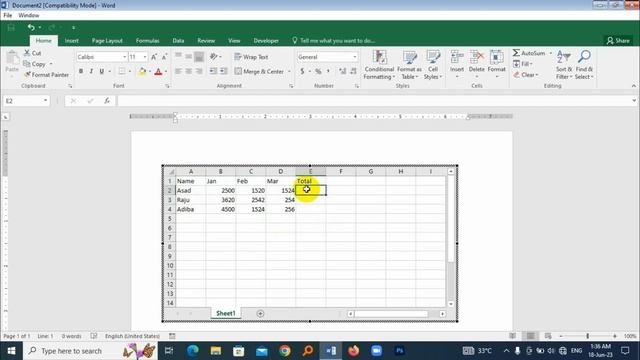Switch to the Page Layout tab
640x360 pixels.
tap(107, 40)
